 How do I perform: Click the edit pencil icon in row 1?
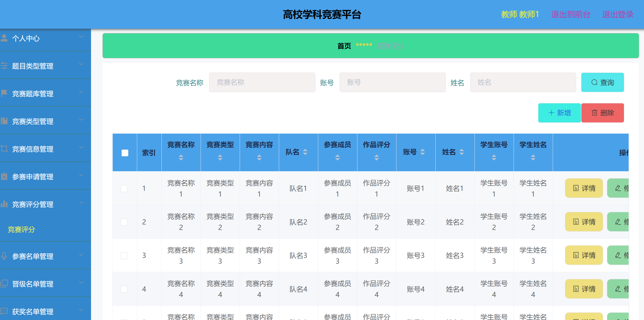pos(618,188)
